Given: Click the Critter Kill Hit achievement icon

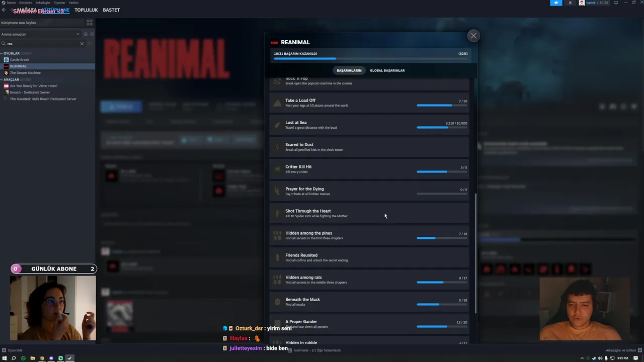Looking at the screenshot, I should [277, 169].
